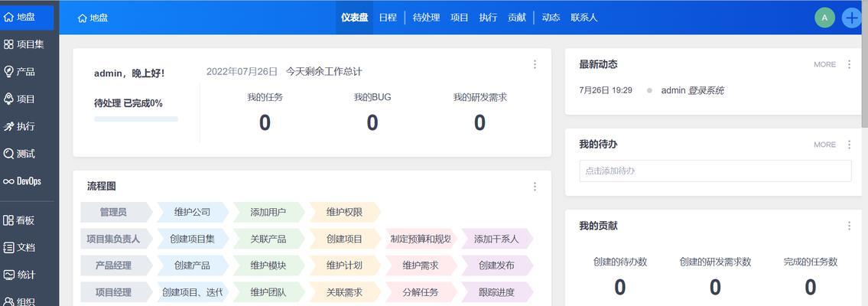Switch to the 贡献 tab
The height and width of the screenshot is (306, 868).
pyautogui.click(x=517, y=17)
